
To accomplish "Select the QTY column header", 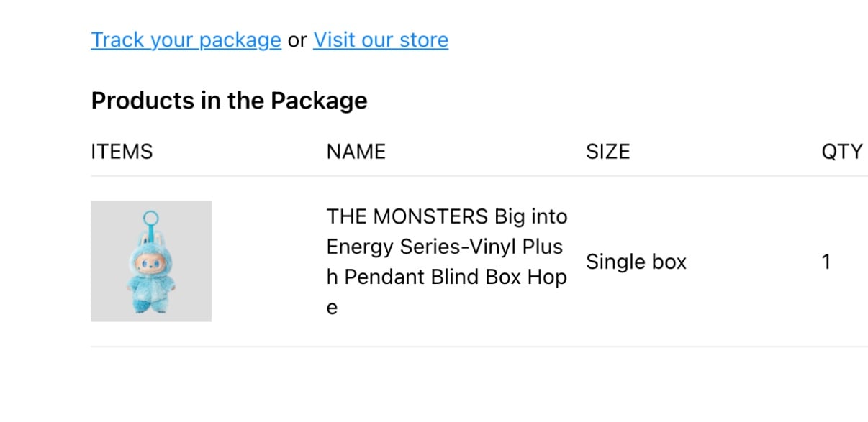I will [x=842, y=152].
